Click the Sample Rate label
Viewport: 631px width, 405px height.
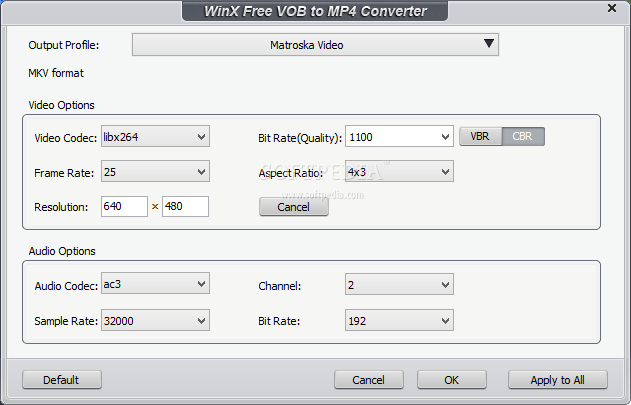click(66, 321)
